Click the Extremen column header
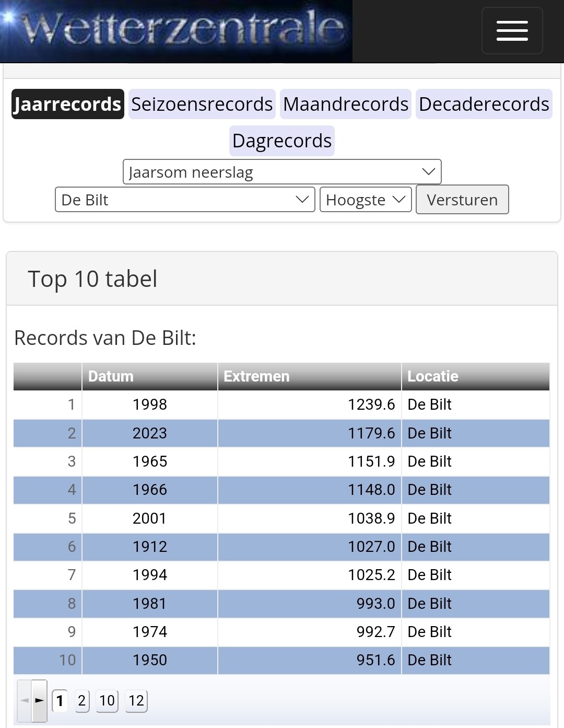 click(x=309, y=376)
